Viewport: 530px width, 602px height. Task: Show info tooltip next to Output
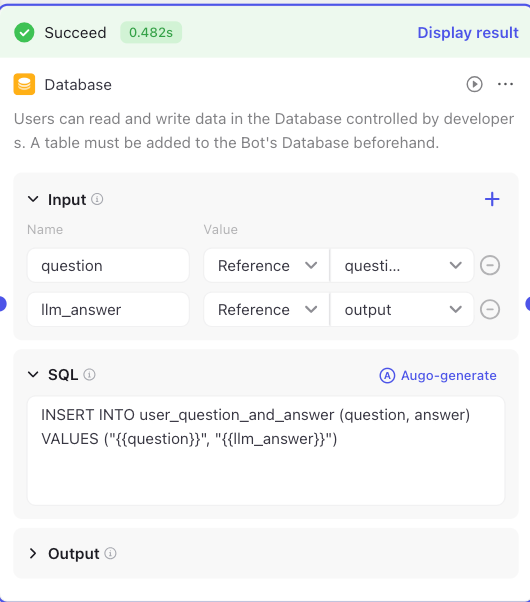click(x=110, y=553)
